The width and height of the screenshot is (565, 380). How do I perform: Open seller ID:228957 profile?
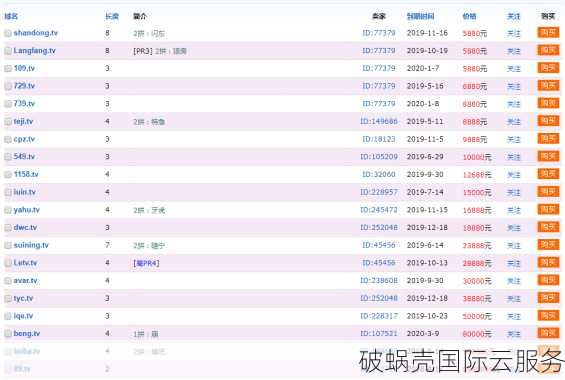379,192
